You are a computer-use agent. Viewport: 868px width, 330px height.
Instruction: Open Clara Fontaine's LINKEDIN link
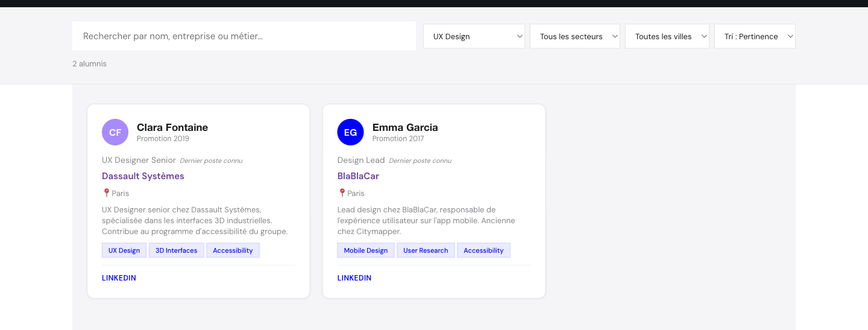(119, 278)
